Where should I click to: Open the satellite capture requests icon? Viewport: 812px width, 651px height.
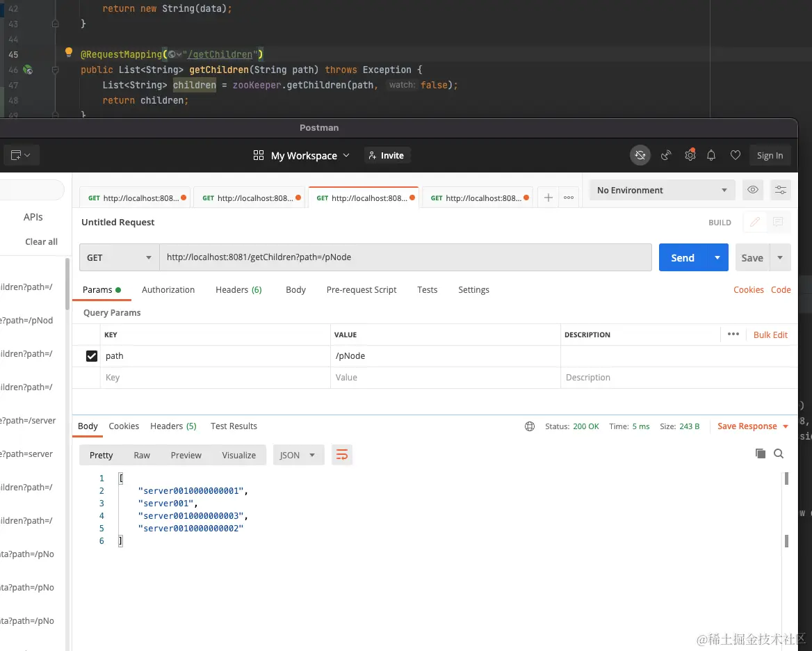click(666, 155)
